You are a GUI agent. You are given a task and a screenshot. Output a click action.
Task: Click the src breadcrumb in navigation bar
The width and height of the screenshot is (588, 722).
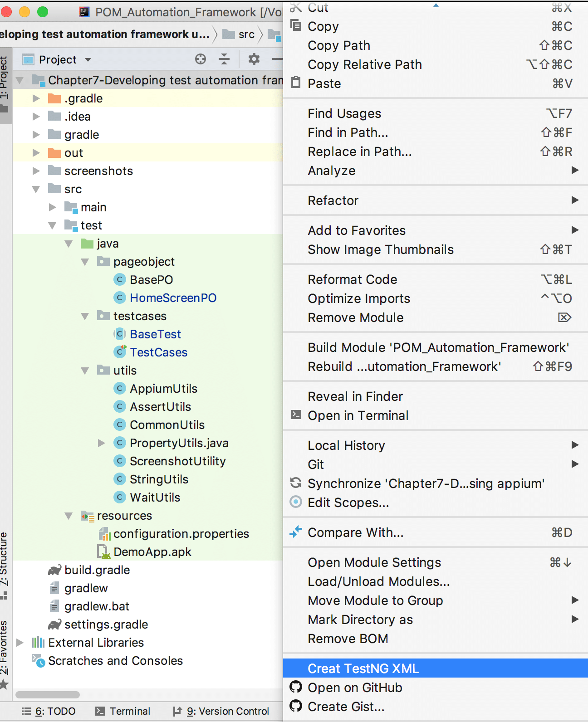(x=239, y=34)
